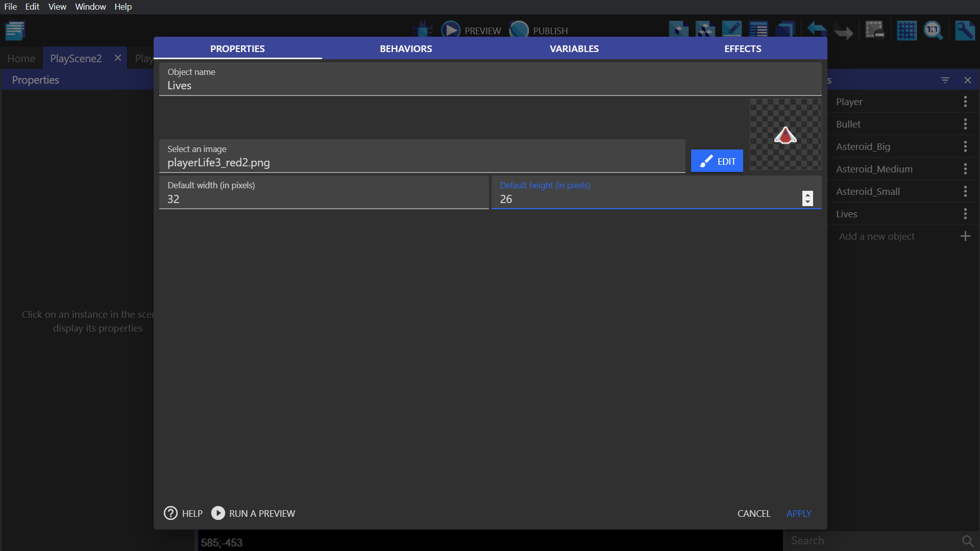Click the 1:1 zoom reset icon
Image resolution: width=980 pixels, height=551 pixels.
pos(933,31)
